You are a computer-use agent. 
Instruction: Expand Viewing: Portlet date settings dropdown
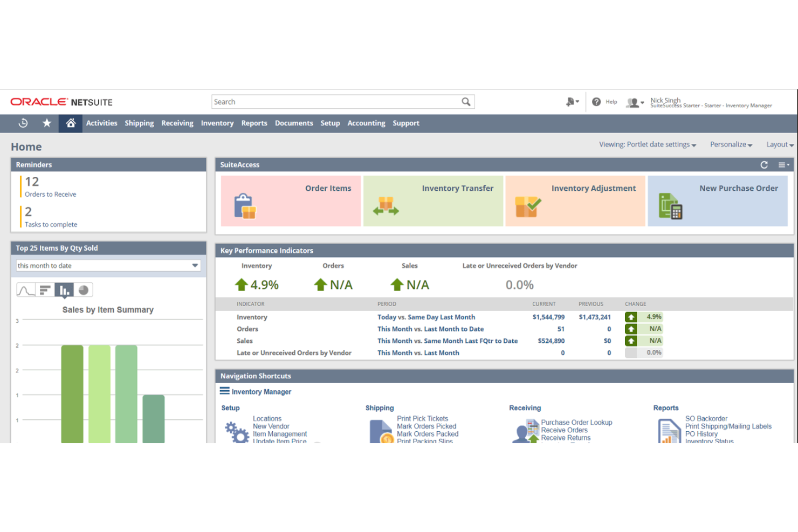[648, 144]
